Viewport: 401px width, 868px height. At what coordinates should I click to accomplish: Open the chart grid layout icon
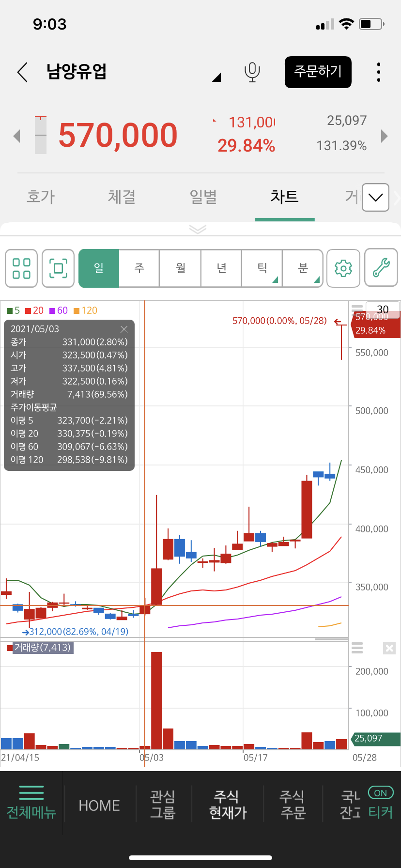point(21,268)
